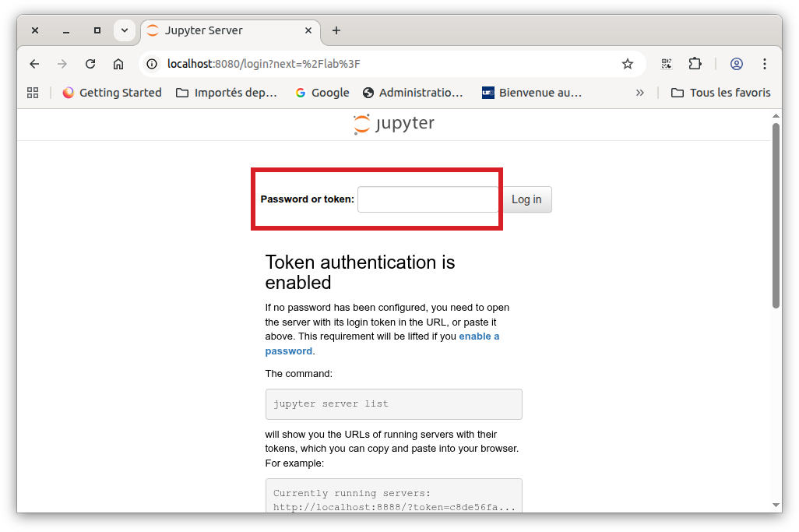This screenshot has height=532, width=799.
Task: Switch to the Jupyter Server tab
Action: [226, 30]
